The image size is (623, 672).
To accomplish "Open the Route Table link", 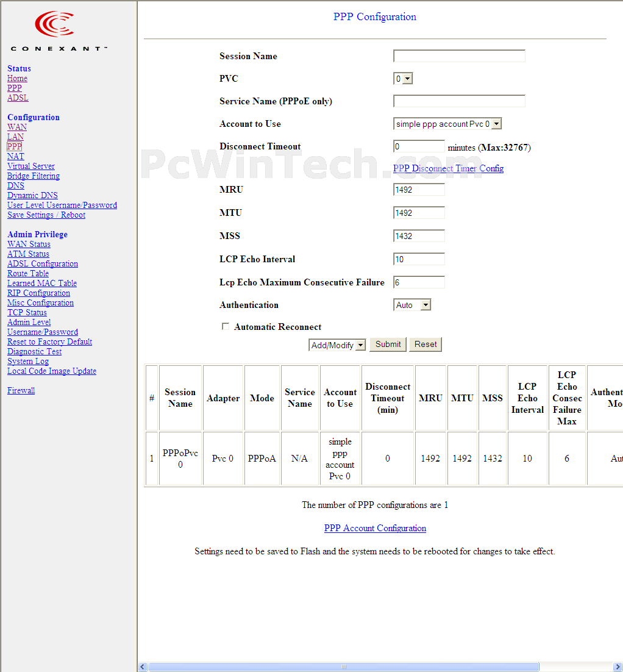I will (x=28, y=273).
